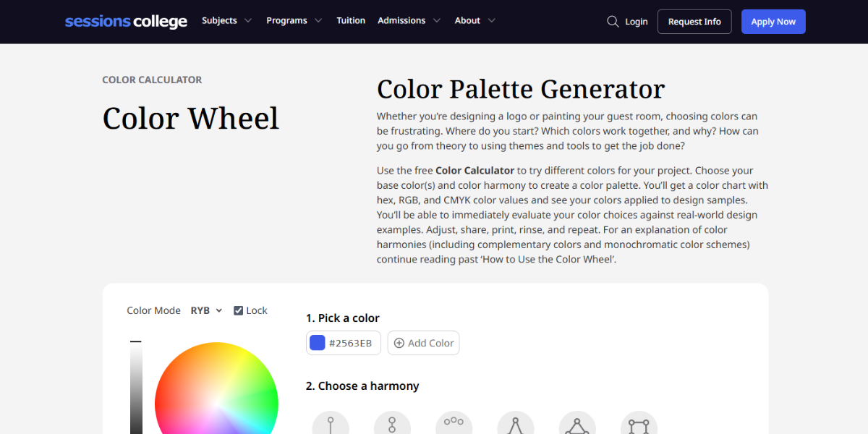Select the Complementary harmony icon
This screenshot has width=868, height=434.
393,422
